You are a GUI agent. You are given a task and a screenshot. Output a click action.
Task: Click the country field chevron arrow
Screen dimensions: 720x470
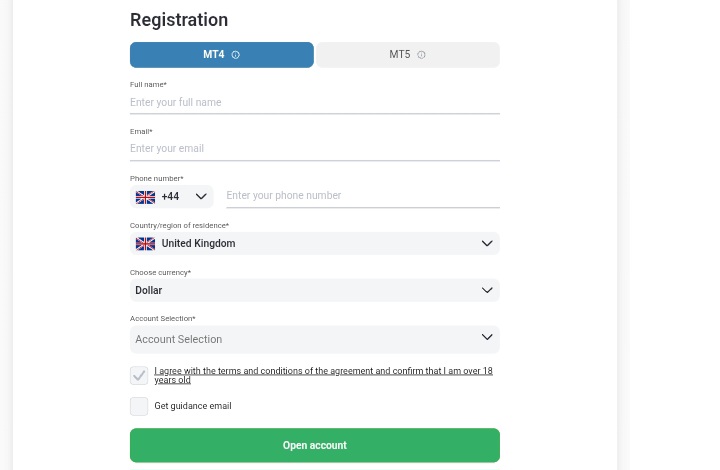(487, 243)
